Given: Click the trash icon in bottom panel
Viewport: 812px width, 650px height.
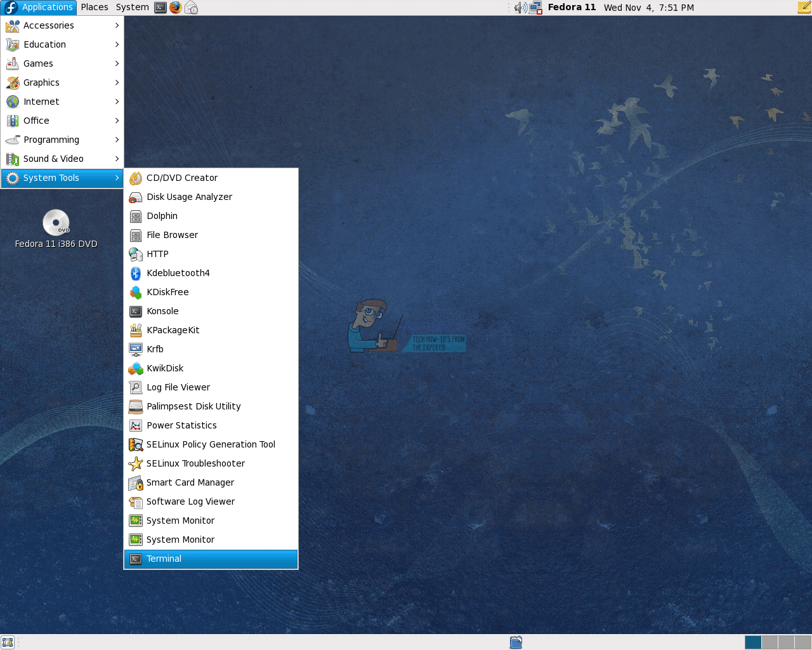Looking at the screenshot, I should tap(516, 642).
